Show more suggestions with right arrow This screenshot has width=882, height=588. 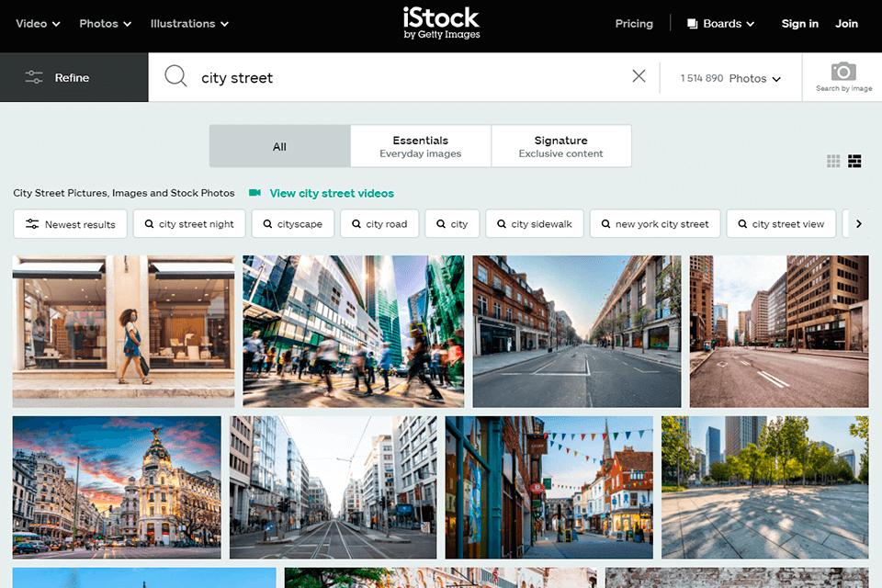point(858,224)
